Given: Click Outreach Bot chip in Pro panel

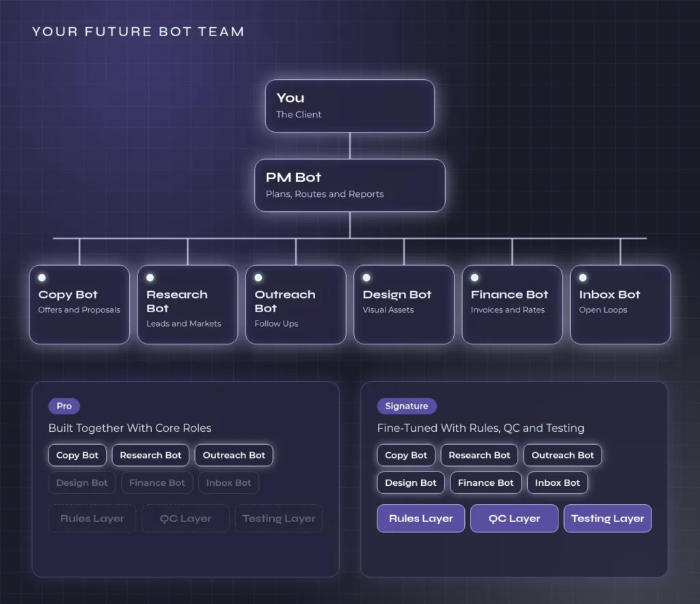Looking at the screenshot, I should pos(234,455).
